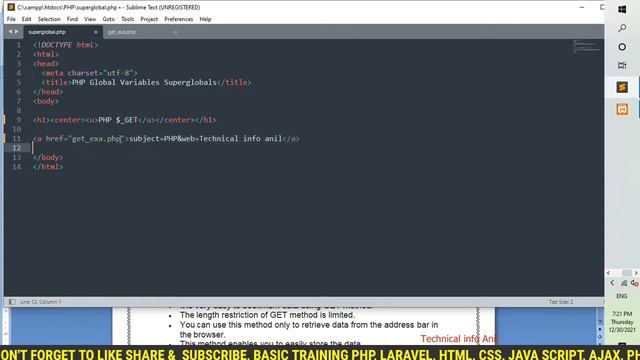Click the Sublime Text title bar icon
This screenshot has height=360, width=640.
tap(11, 7)
